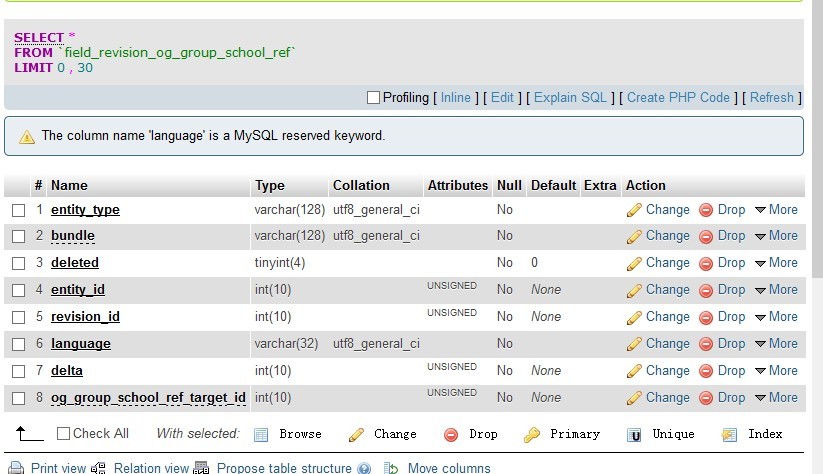Expand More options for entity_id
The height and width of the screenshot is (474, 823).
[776, 289]
